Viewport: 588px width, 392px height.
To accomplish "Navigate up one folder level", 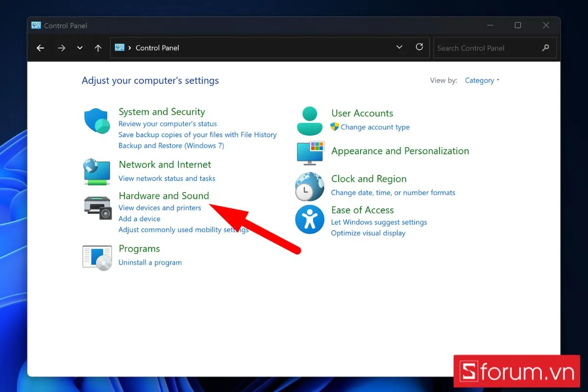I will [x=98, y=48].
